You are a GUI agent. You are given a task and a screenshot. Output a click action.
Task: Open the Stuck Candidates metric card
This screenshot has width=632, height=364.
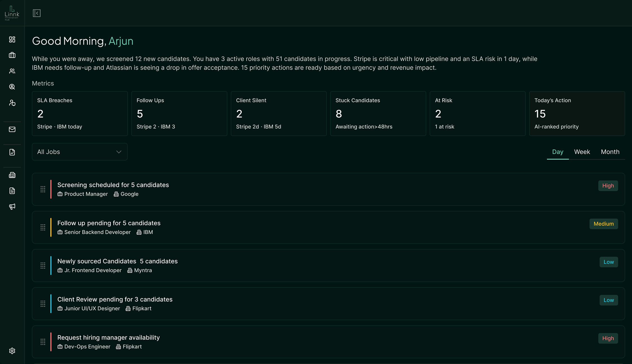tap(378, 114)
